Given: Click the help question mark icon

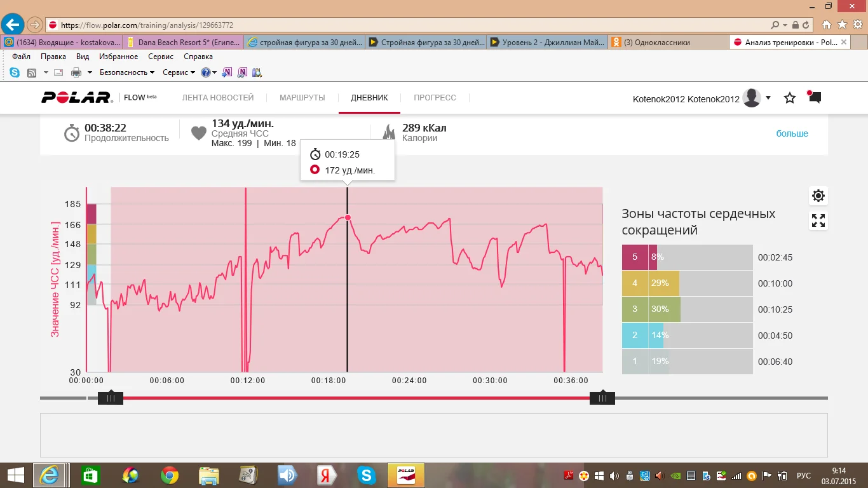Looking at the screenshot, I should [x=205, y=72].
